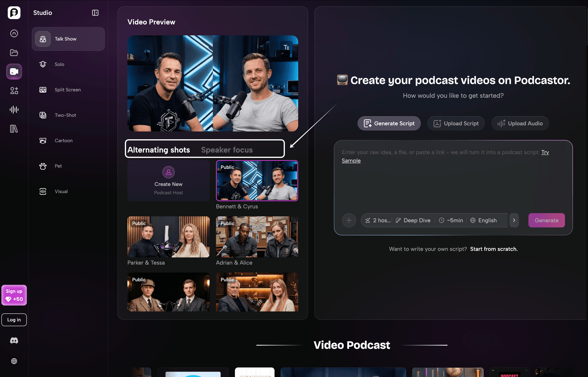Select the Parker & Tessa host thumbnail
Viewport: 588px width, 377px height.
point(168,237)
